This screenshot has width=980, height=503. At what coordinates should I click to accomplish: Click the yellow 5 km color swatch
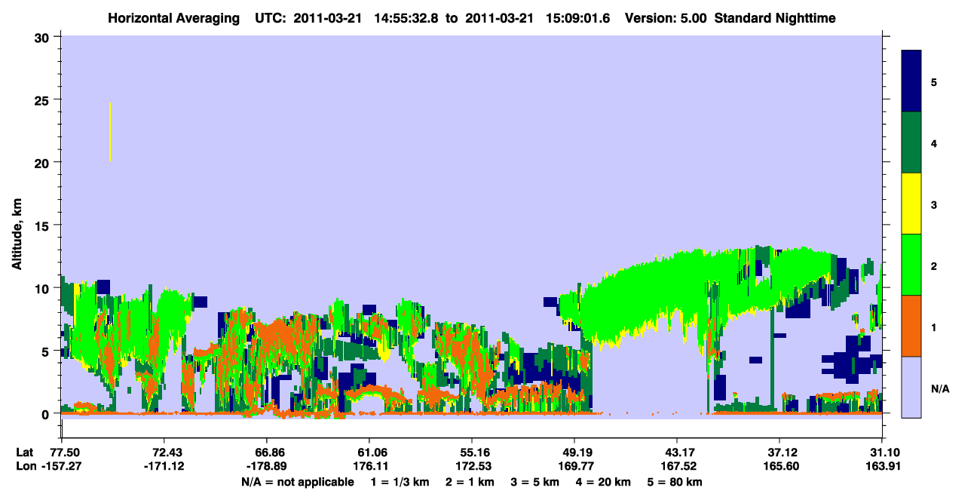[x=911, y=204]
